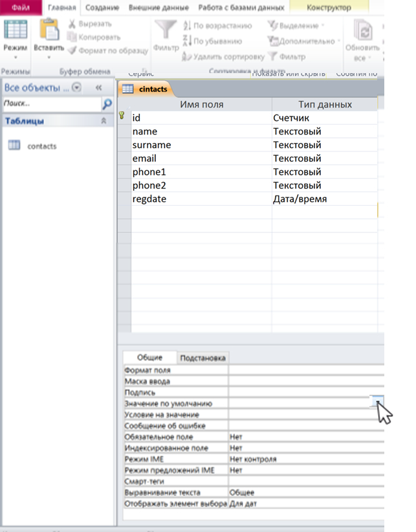
Task: Click the Обновить все refresh icon
Action: pyautogui.click(x=366, y=34)
